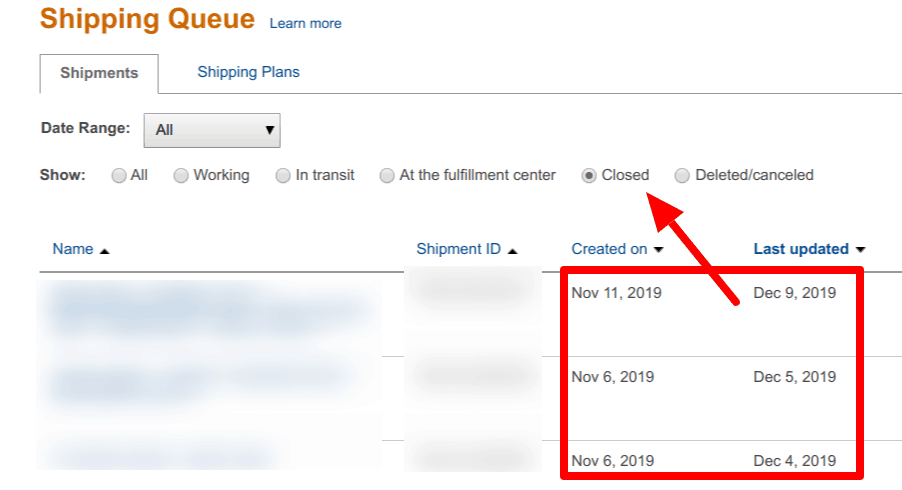902x490 pixels.
Task: Sort by the Created on column header
Action: pyautogui.click(x=609, y=249)
